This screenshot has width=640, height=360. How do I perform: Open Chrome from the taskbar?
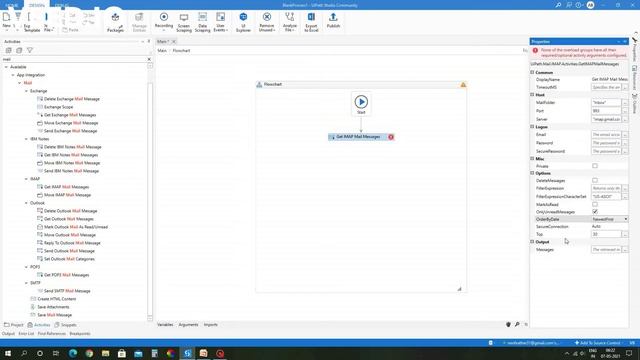click(x=89, y=353)
